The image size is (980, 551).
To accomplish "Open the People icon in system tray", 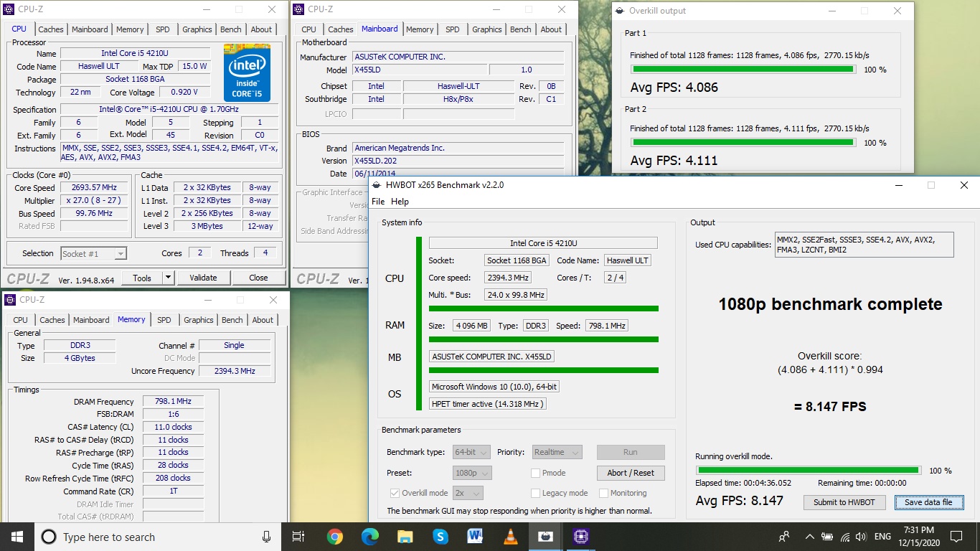I will [784, 537].
